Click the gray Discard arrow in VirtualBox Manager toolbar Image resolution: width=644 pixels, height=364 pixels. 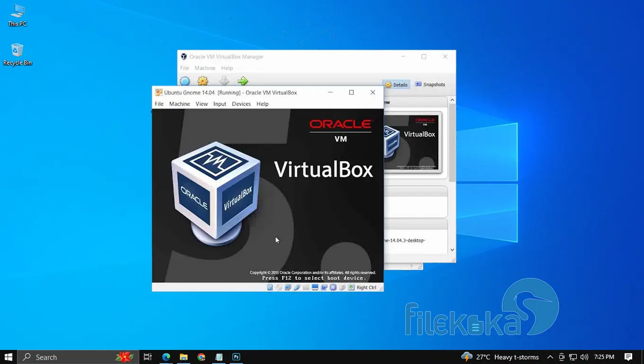click(224, 82)
